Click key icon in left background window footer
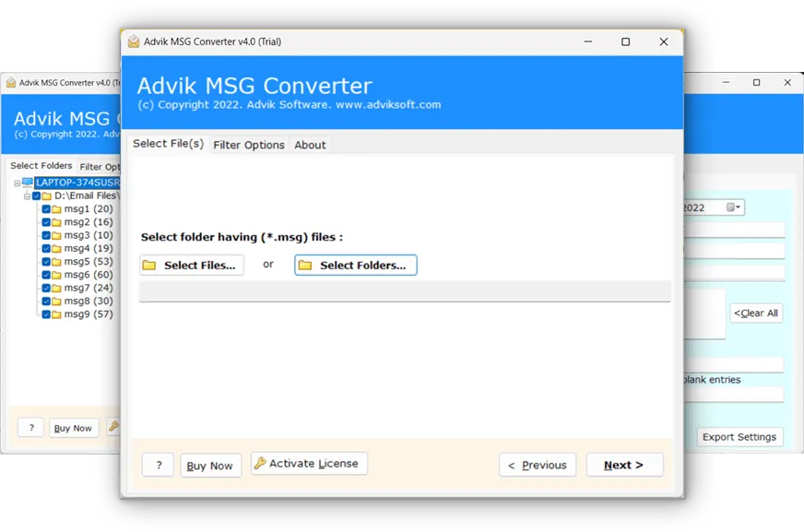The image size is (804, 532). coord(113,426)
